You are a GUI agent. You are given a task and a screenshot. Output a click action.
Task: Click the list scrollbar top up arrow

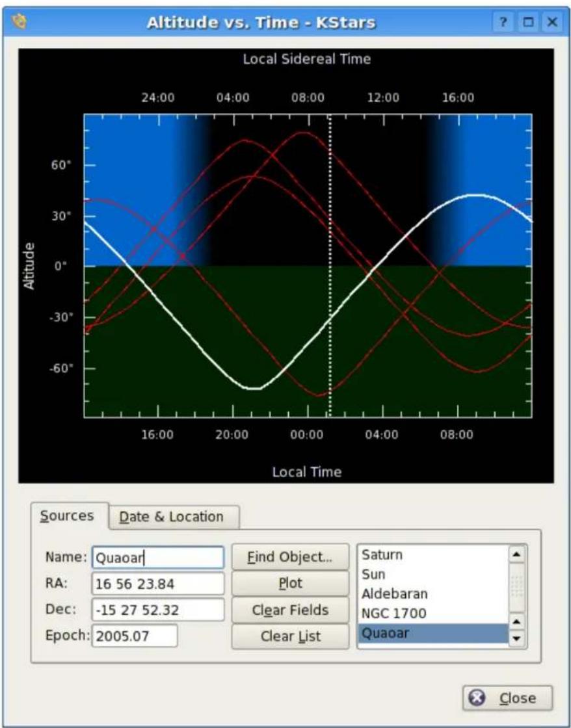pyautogui.click(x=517, y=554)
